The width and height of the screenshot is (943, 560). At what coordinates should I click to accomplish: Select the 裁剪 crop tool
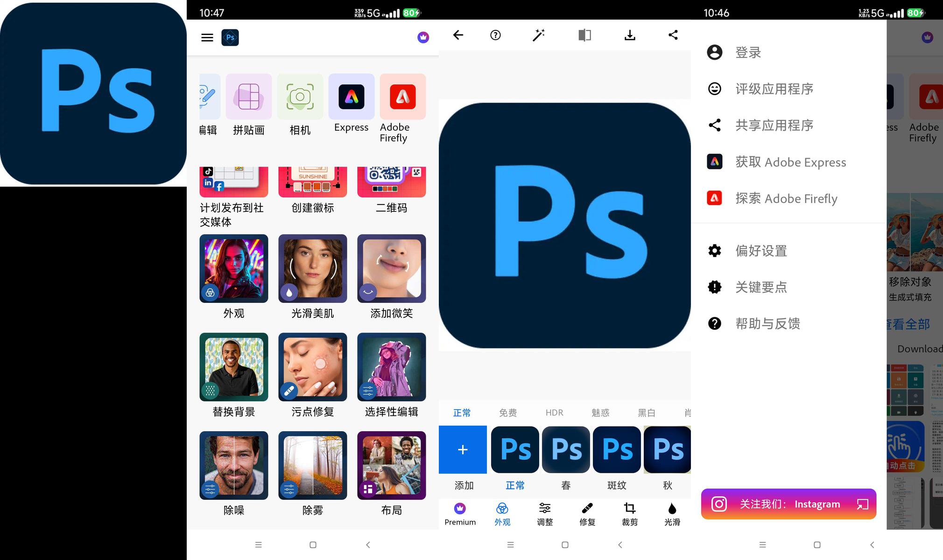pyautogui.click(x=630, y=514)
